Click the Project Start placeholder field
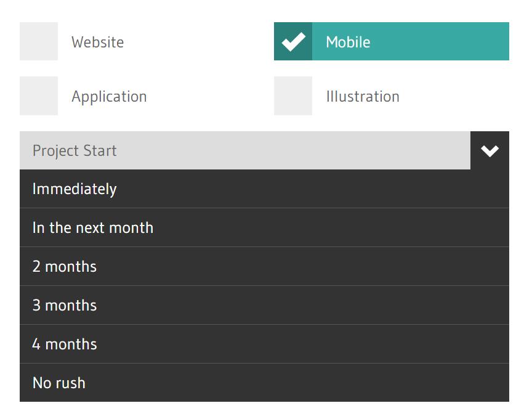 pyautogui.click(x=245, y=150)
